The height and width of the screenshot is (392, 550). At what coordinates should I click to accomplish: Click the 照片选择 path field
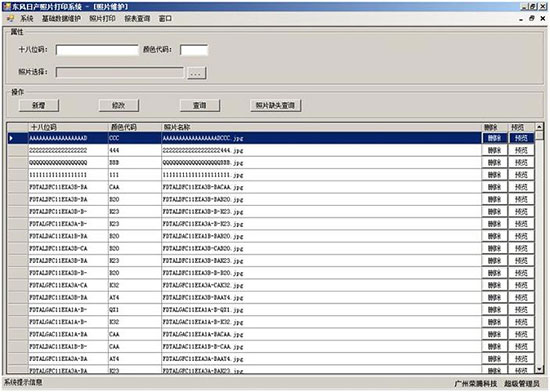[120, 72]
